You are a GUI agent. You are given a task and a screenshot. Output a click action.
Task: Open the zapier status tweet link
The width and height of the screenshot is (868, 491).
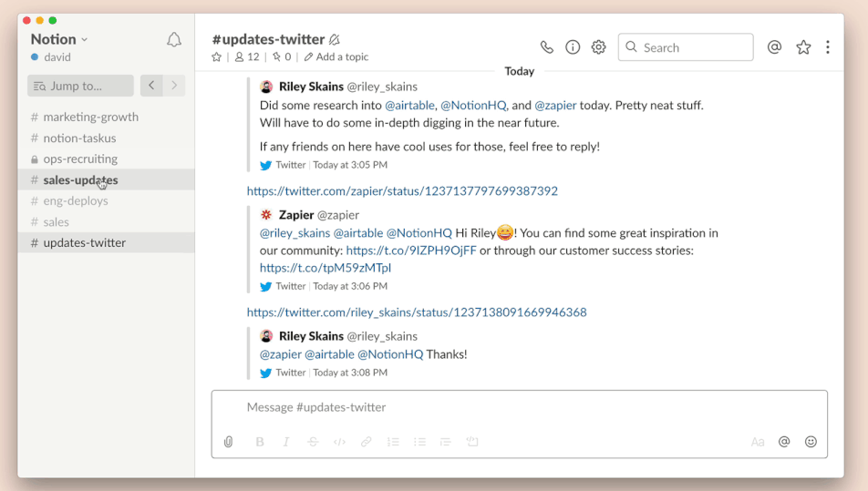[402, 190]
